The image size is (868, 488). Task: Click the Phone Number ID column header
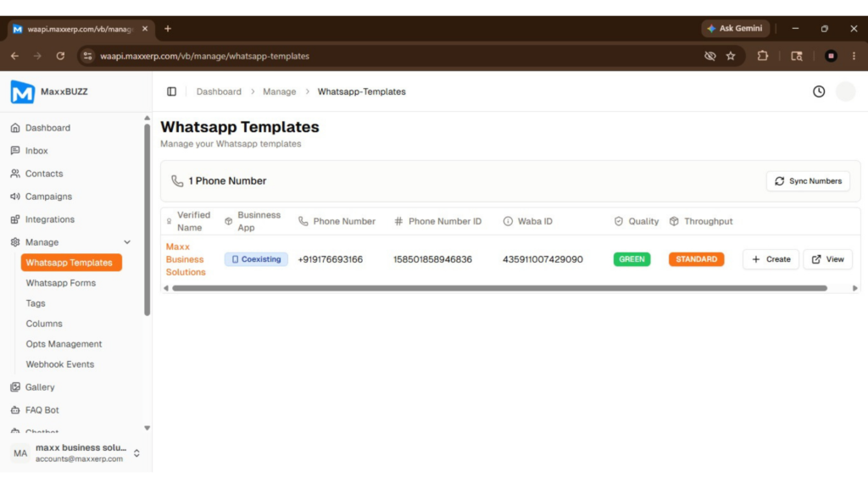pyautogui.click(x=437, y=221)
